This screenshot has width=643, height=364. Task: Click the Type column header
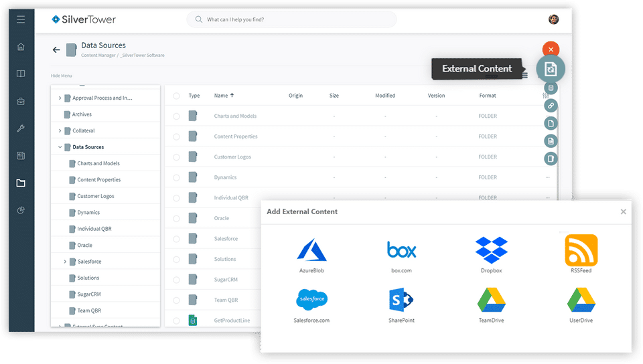pos(194,96)
